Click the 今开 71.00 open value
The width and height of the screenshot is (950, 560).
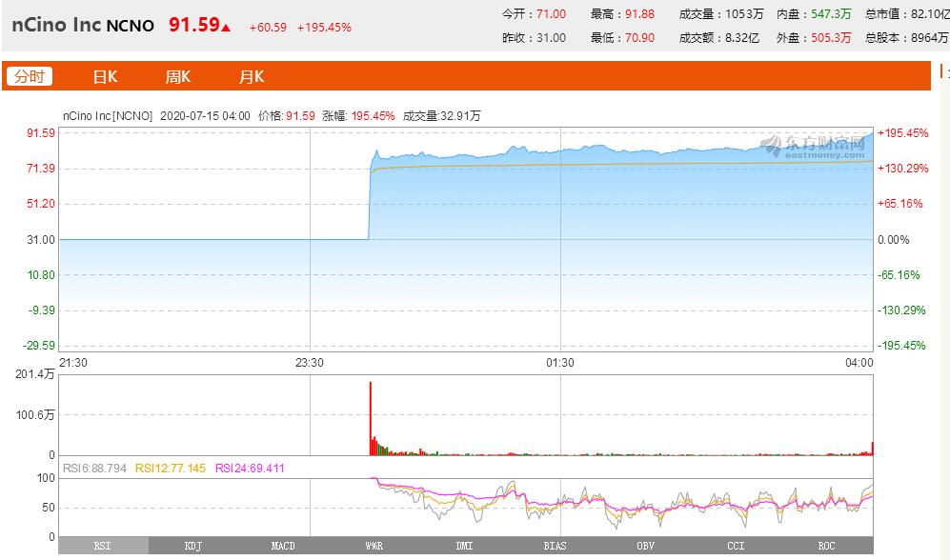[551, 14]
